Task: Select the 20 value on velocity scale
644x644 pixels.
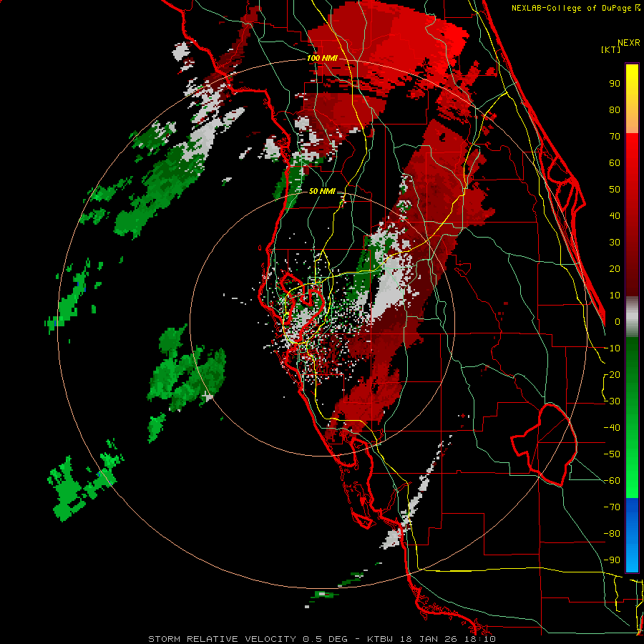Action: [615, 269]
